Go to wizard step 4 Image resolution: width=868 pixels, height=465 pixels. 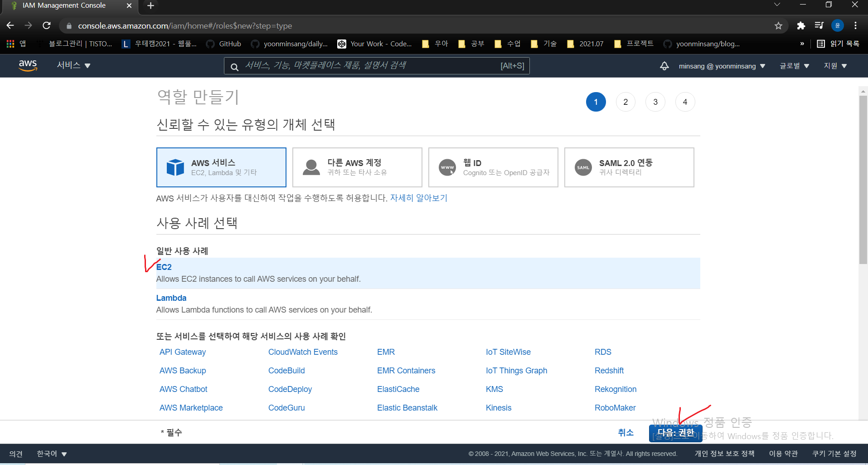tap(685, 102)
